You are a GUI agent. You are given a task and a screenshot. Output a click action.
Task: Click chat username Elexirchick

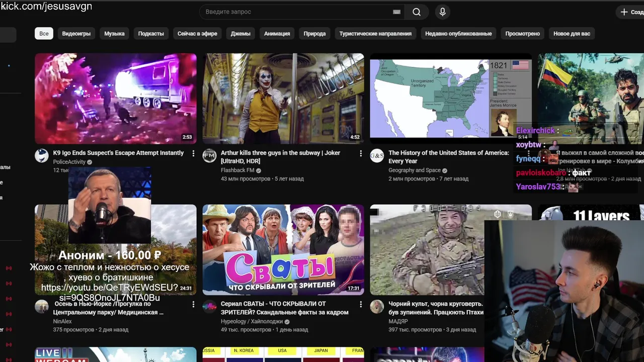click(535, 131)
